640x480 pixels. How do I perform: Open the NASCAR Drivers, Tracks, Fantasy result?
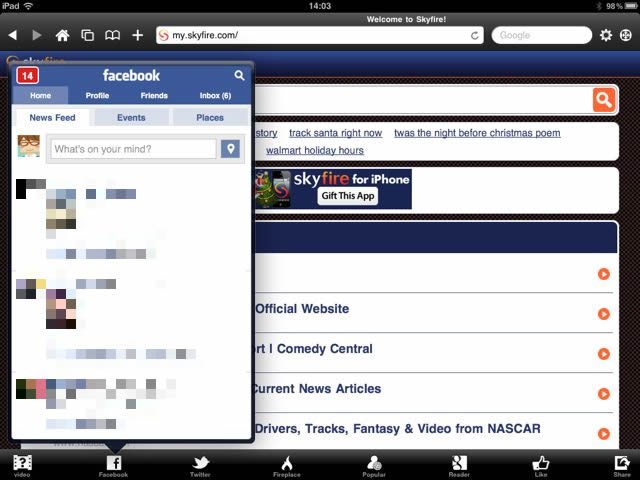398,429
